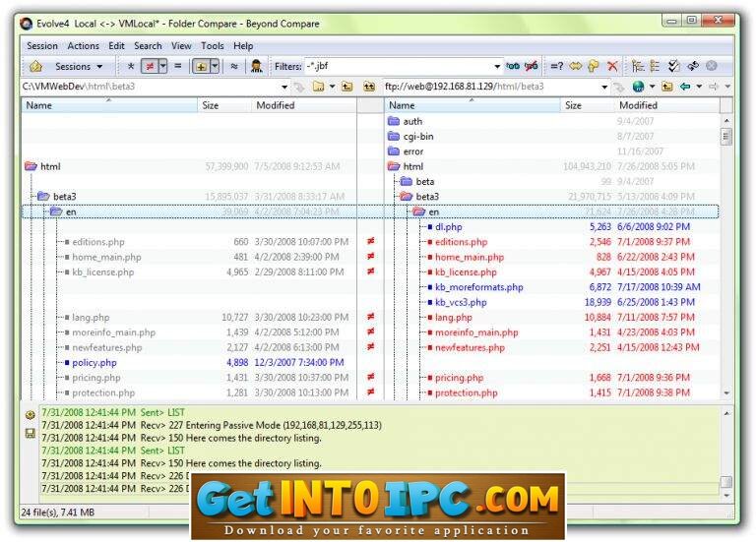The image size is (756, 542).
Task: Open the Edit menu
Action: (116, 46)
